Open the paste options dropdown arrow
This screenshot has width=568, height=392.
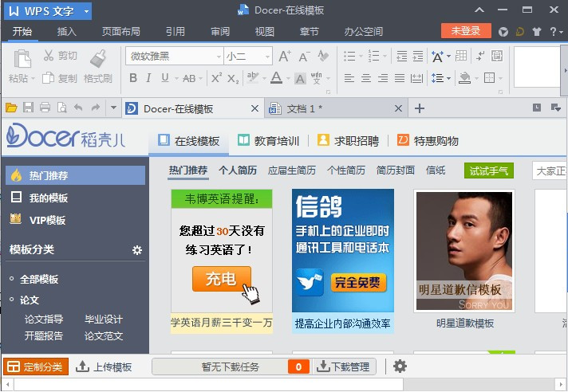click(33, 78)
